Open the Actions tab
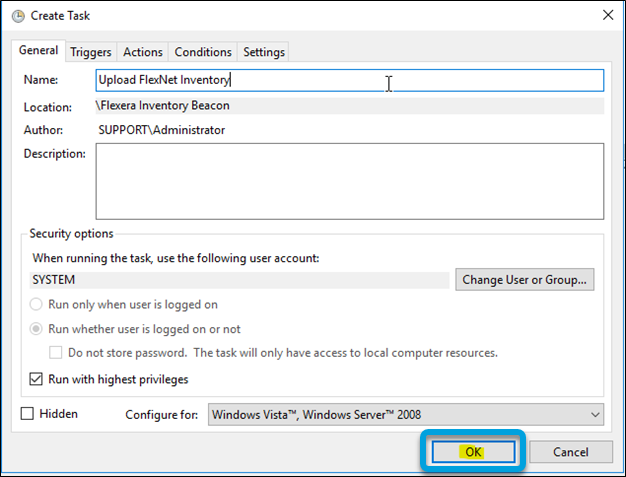Screen dimensions: 626x477 [x=143, y=52]
